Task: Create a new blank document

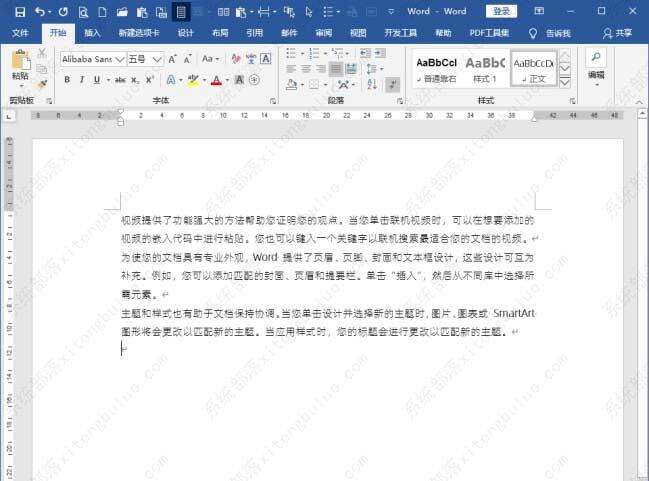Action: 102,12
